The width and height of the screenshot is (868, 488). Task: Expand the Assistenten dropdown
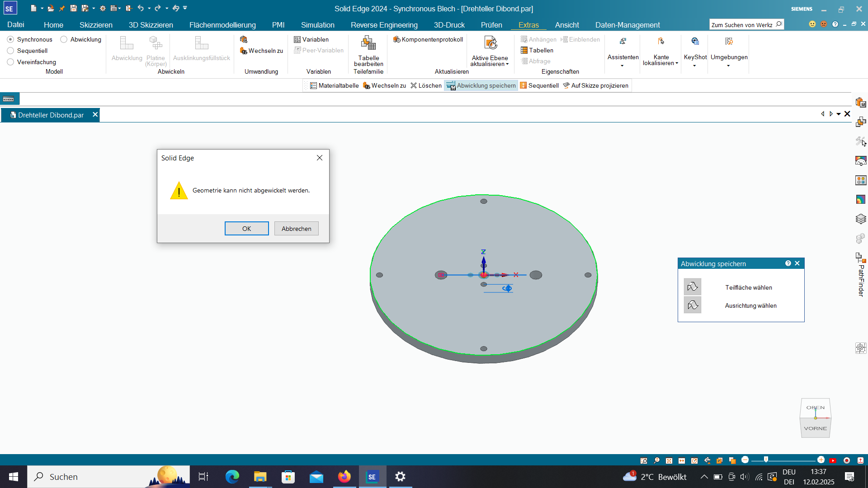point(623,66)
